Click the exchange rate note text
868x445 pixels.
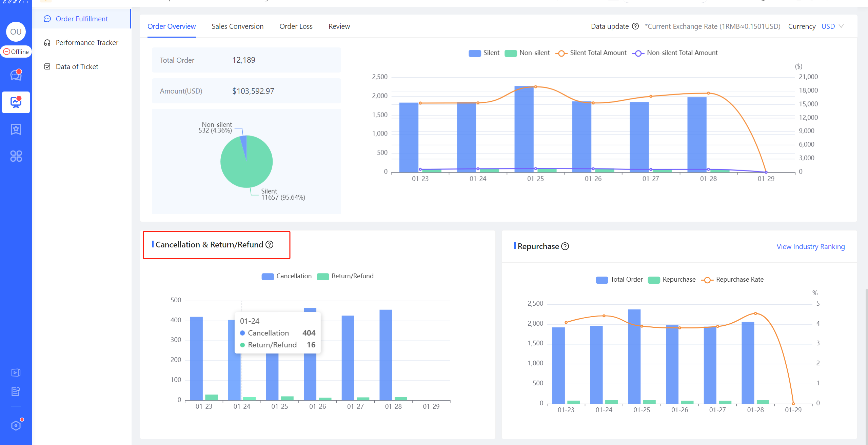712,26
